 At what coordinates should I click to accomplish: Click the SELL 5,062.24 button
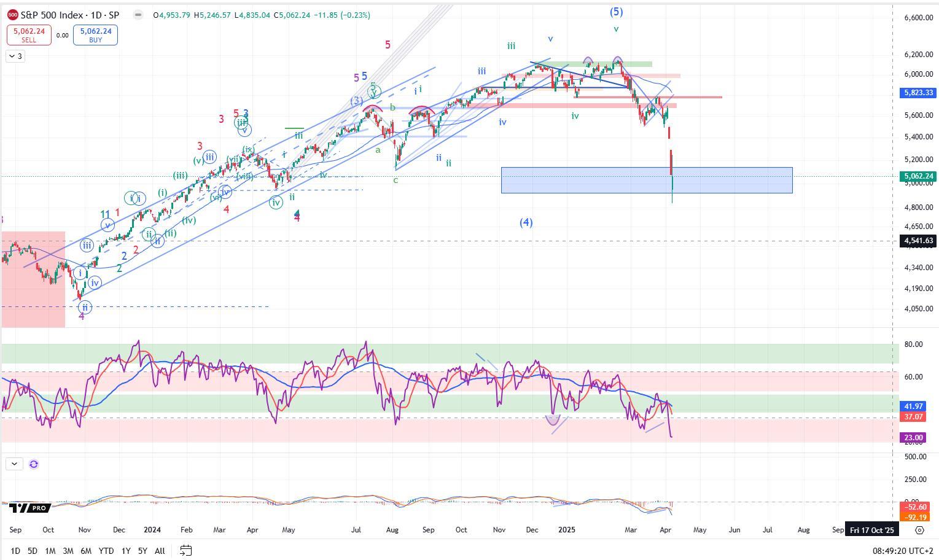(29, 35)
